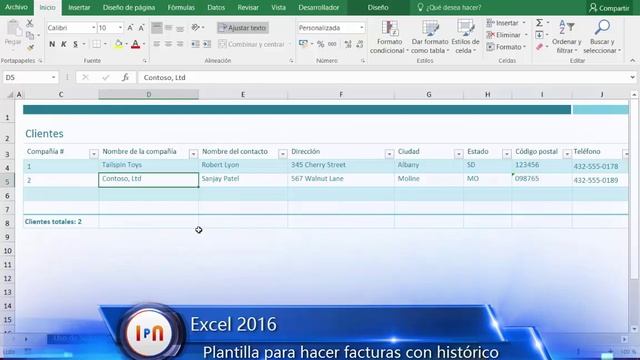Viewport: 640px width, 360px height.
Task: Decrease font size with smaller A icon
Action: coord(141,28)
